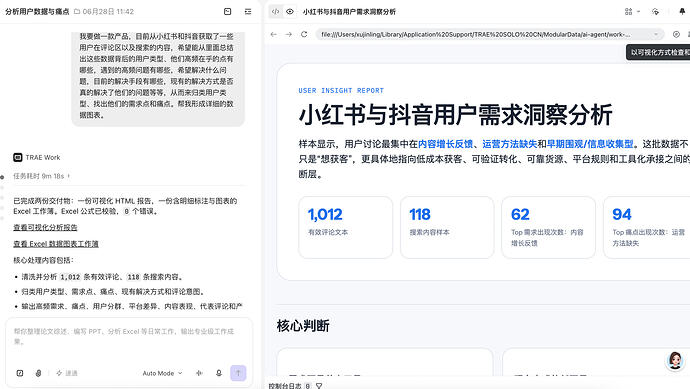
Task: Open the Auto Mode dropdown
Action: (x=162, y=373)
